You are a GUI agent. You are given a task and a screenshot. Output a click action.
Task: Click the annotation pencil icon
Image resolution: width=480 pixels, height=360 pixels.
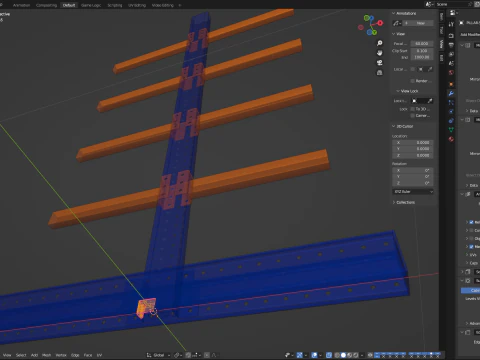(x=397, y=23)
